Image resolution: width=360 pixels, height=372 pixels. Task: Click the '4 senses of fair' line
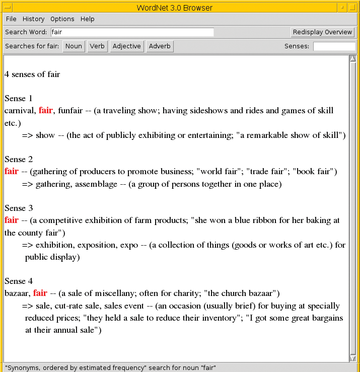pyautogui.click(x=32, y=74)
